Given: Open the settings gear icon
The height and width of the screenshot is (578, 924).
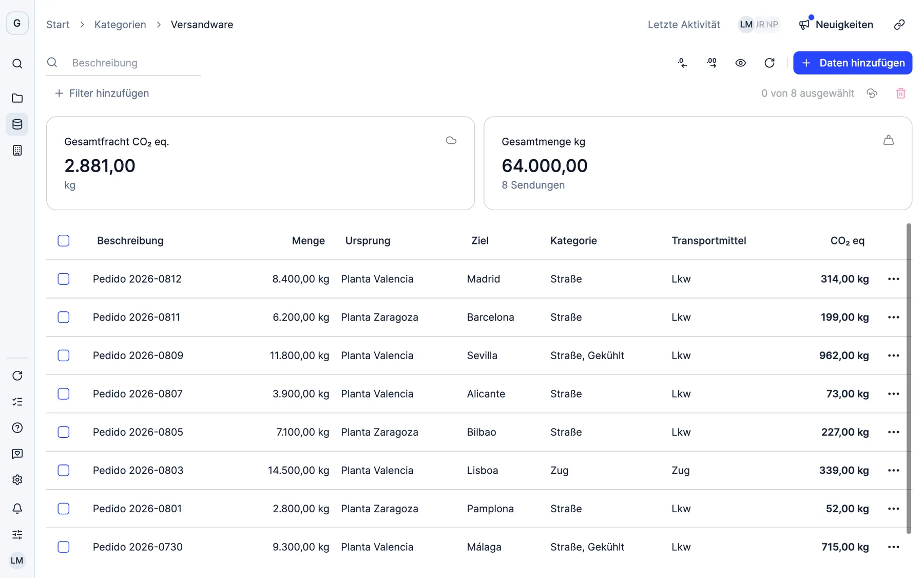Looking at the screenshot, I should [17, 479].
